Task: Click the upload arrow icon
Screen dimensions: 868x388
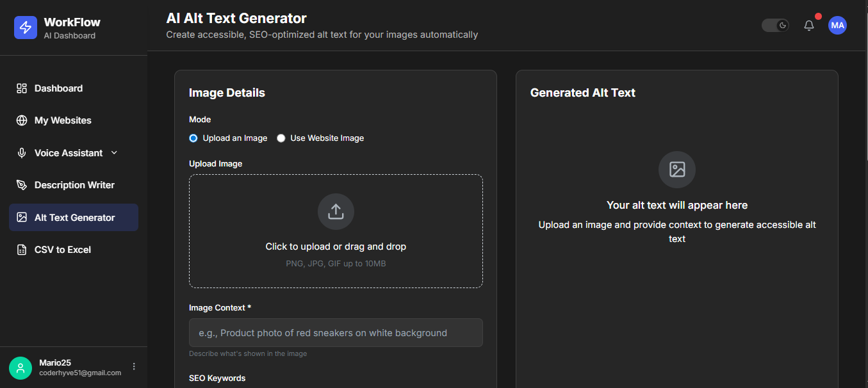Action: [336, 211]
